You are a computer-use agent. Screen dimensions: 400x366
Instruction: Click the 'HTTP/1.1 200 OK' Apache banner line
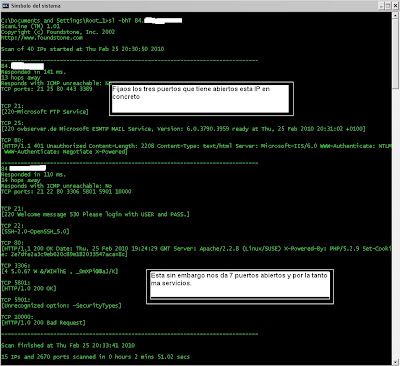coord(196,248)
